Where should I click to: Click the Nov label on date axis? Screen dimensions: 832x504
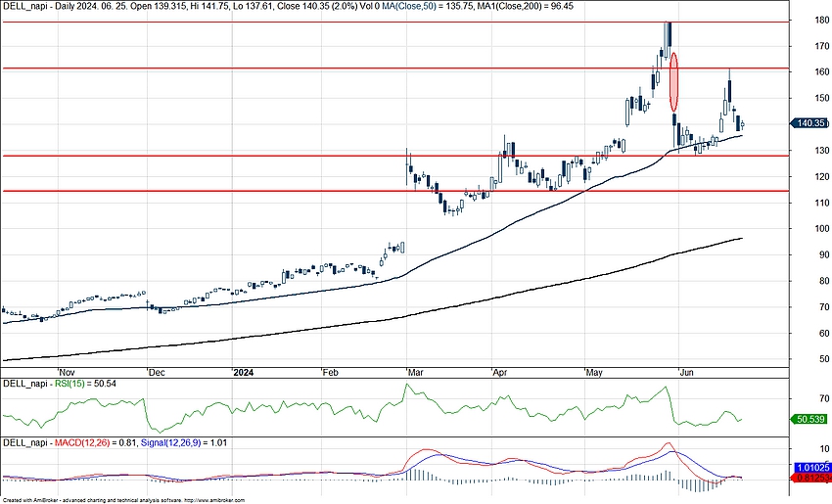click(67, 373)
